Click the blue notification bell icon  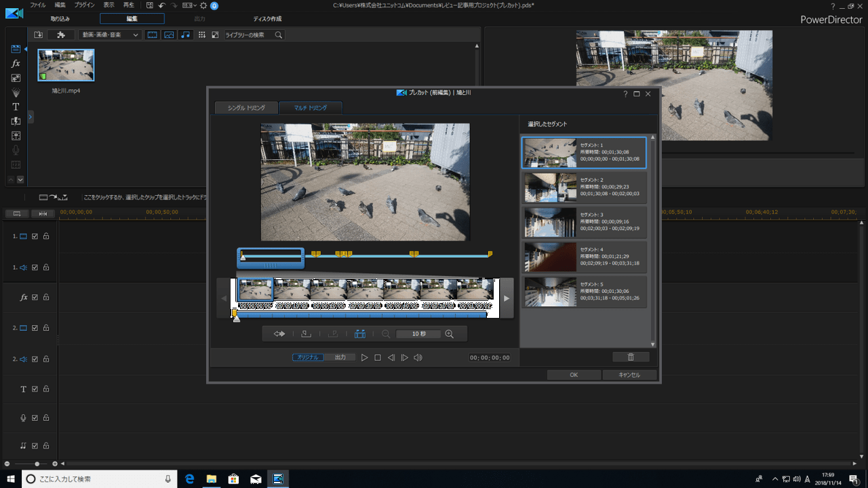214,5
